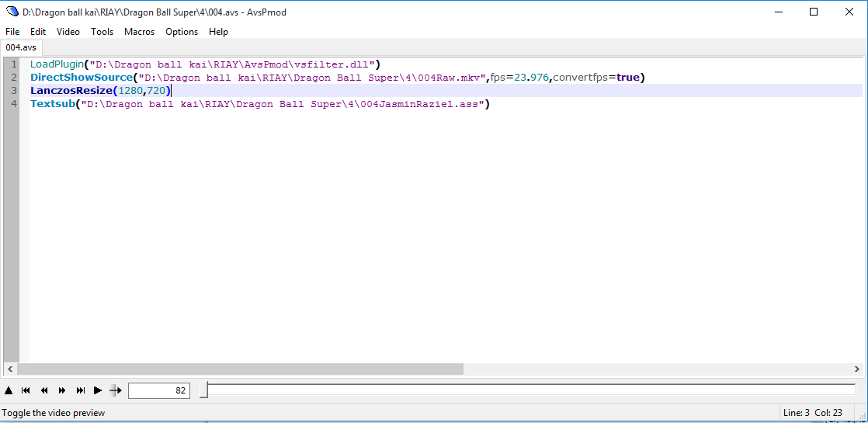Close the AvsPmod window
868x423 pixels.
click(849, 12)
